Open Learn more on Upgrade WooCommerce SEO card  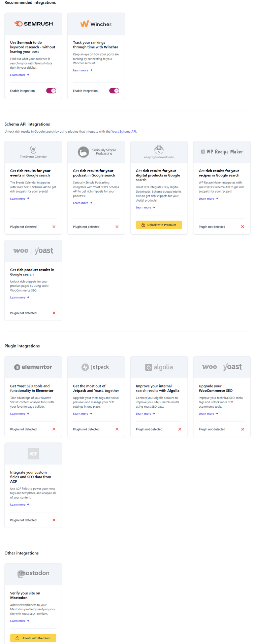coord(209,414)
